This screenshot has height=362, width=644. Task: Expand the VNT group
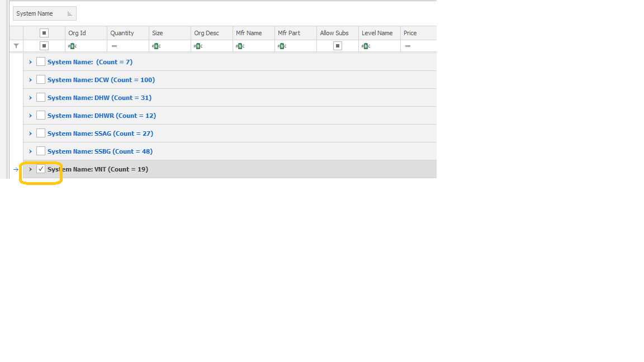pyautogui.click(x=30, y=169)
